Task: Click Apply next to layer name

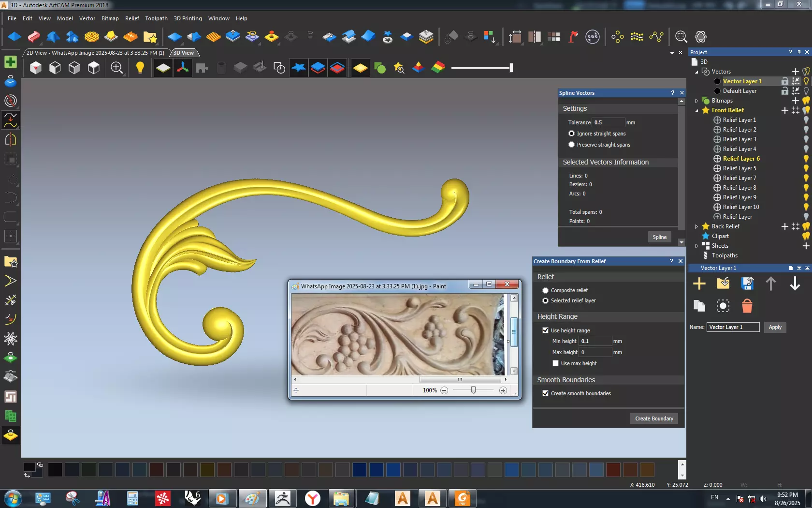Action: click(775, 327)
